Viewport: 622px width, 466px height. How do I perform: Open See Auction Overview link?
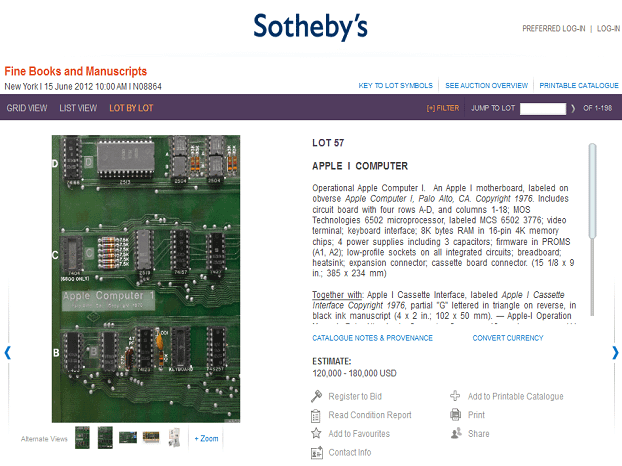click(x=486, y=85)
